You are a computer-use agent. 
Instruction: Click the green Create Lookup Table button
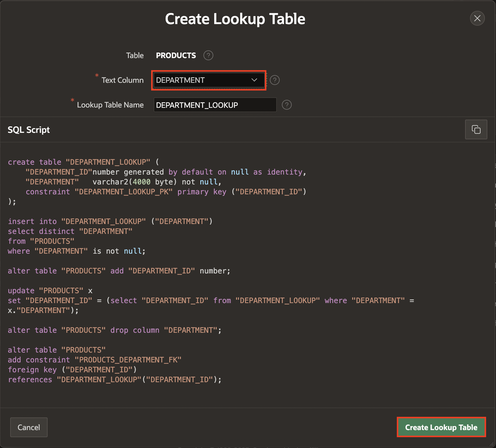(x=441, y=427)
